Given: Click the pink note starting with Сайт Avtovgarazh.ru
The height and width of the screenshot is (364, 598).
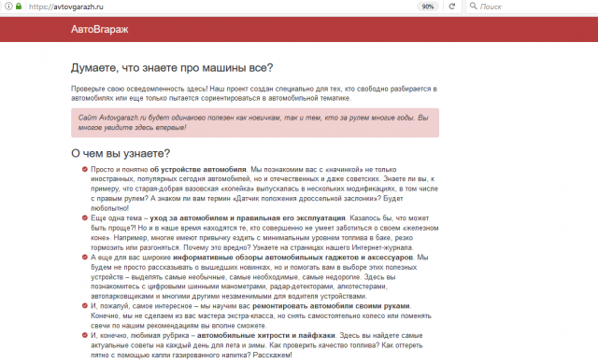Looking at the screenshot, I should pos(255,122).
